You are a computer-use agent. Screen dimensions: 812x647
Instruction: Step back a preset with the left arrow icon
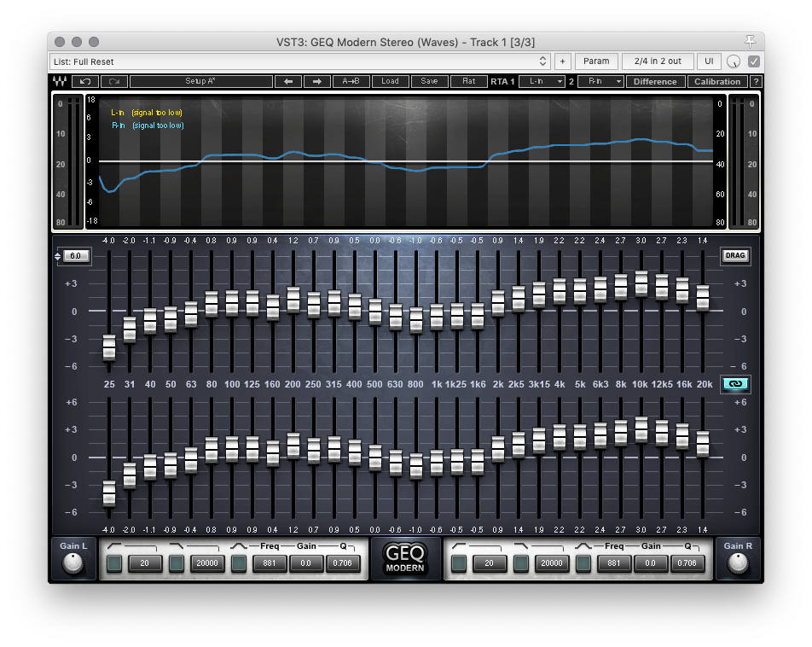pos(287,81)
